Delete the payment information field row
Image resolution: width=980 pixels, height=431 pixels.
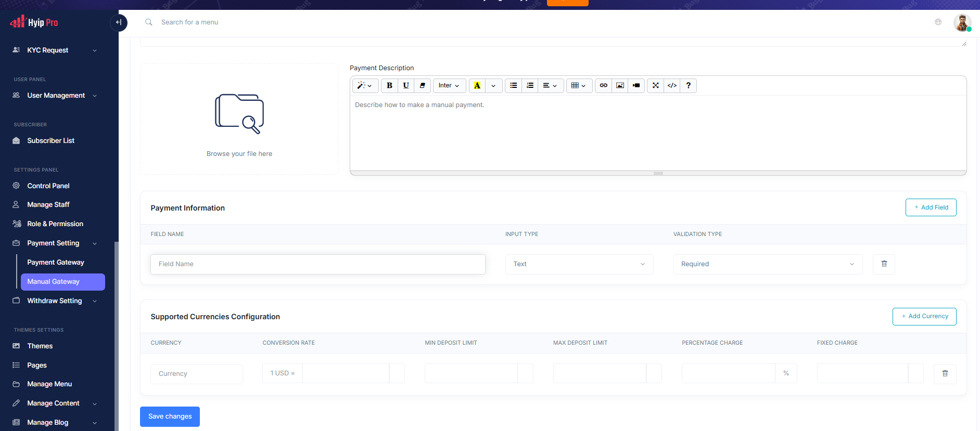click(884, 264)
